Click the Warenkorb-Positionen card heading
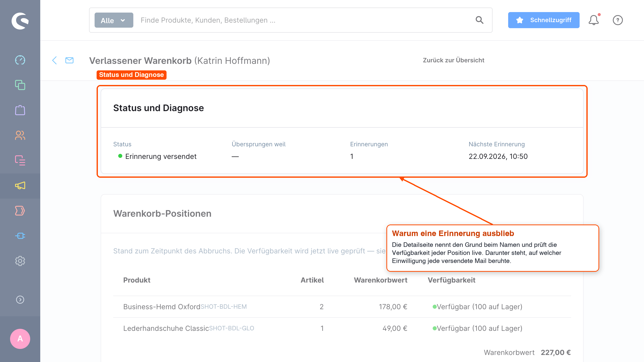 coord(162,213)
